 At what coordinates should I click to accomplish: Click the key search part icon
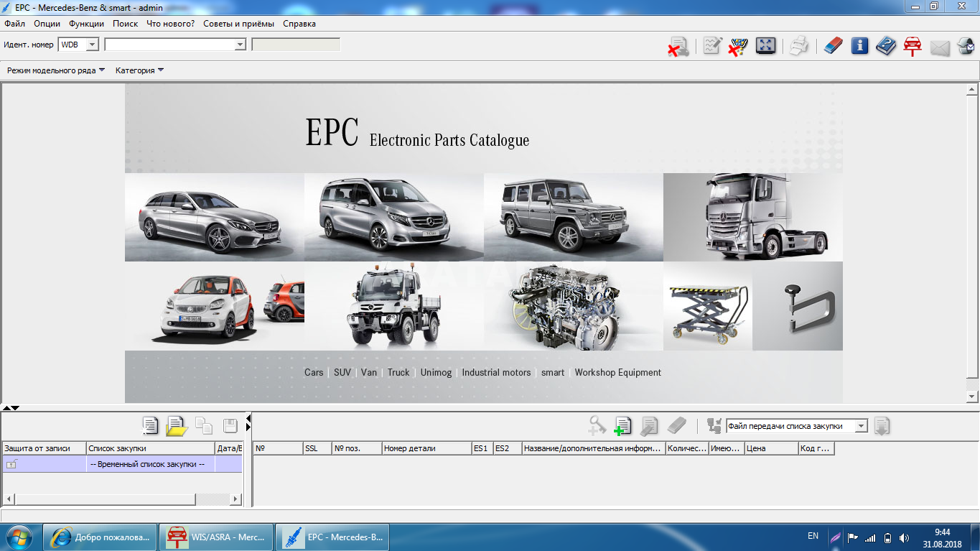click(x=597, y=426)
